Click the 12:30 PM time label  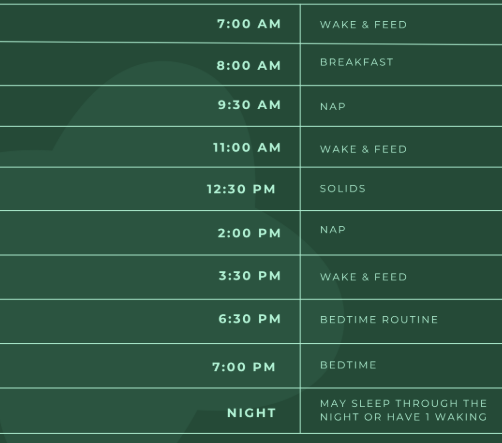pos(241,189)
